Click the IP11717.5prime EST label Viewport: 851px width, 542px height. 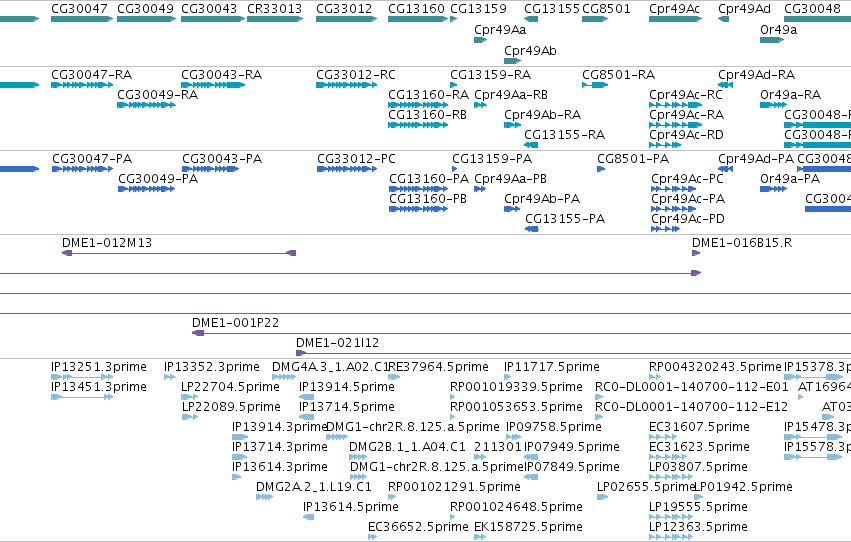(x=552, y=367)
